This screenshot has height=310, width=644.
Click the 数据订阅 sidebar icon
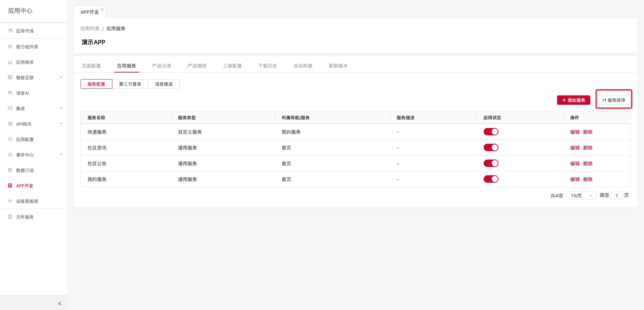(x=10, y=170)
